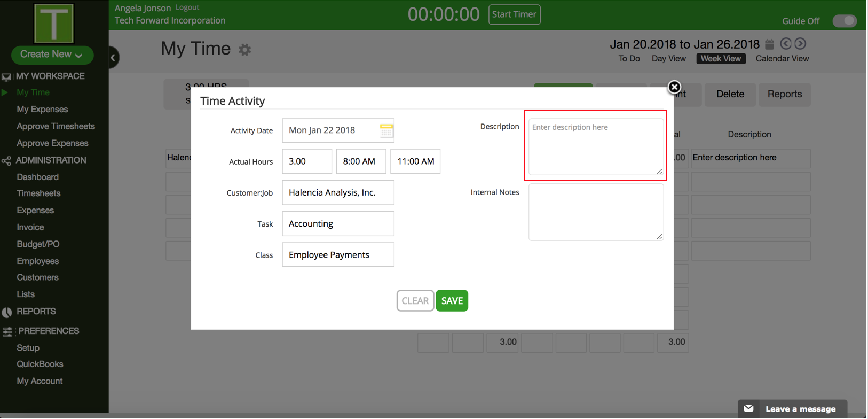Open the calendar picker in Activity Date

point(386,130)
